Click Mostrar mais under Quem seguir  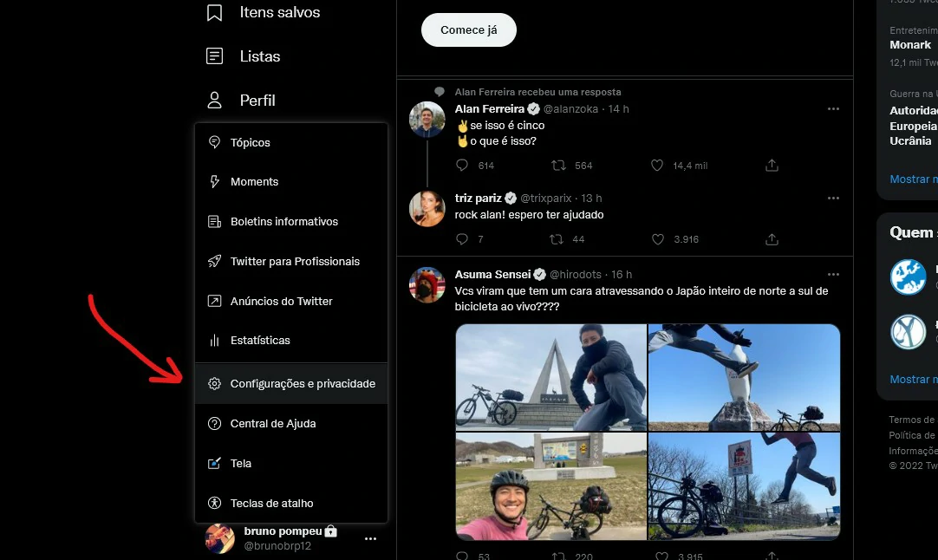[914, 380]
